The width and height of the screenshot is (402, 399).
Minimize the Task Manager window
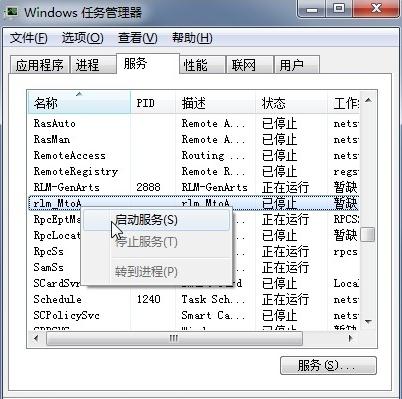pyautogui.click(x=312, y=8)
